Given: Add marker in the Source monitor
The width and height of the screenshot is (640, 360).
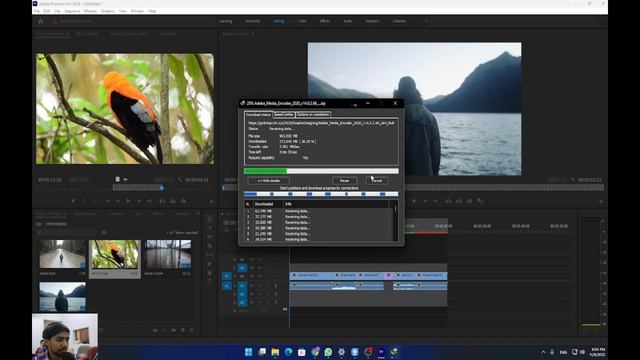Looking at the screenshot, I should coord(73,201).
